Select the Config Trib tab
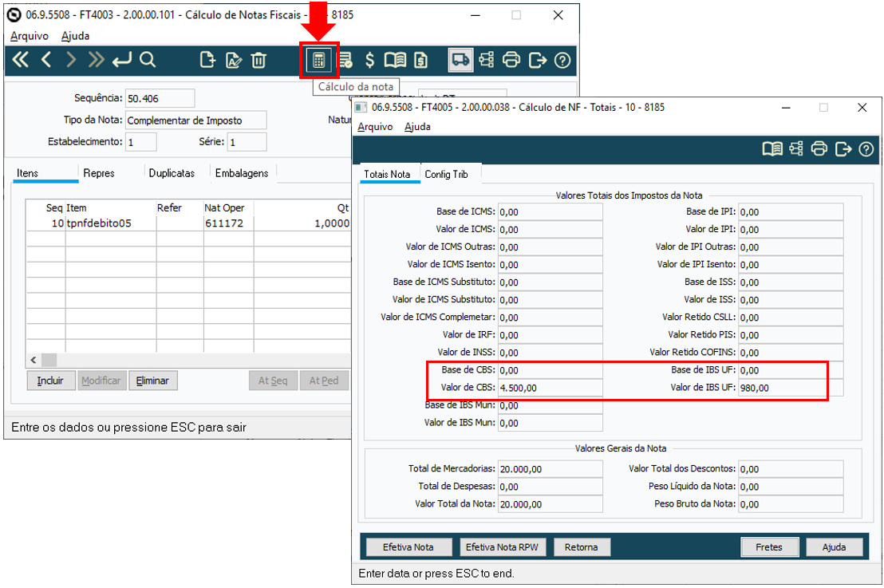884x588 pixels. [x=451, y=174]
